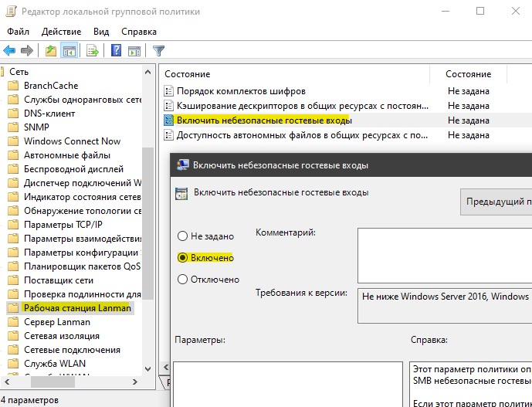Viewport: 532px width, 407px height.
Task: Click the DNS-клиент folder icon
Action: click(13, 113)
